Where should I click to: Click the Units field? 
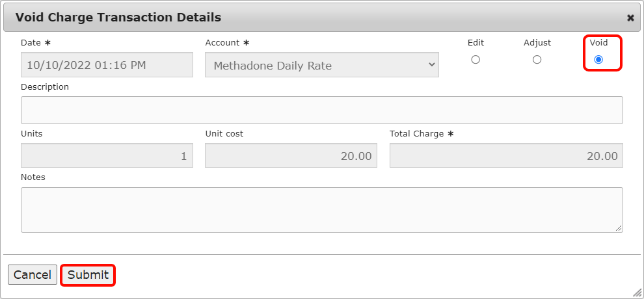pos(107,156)
